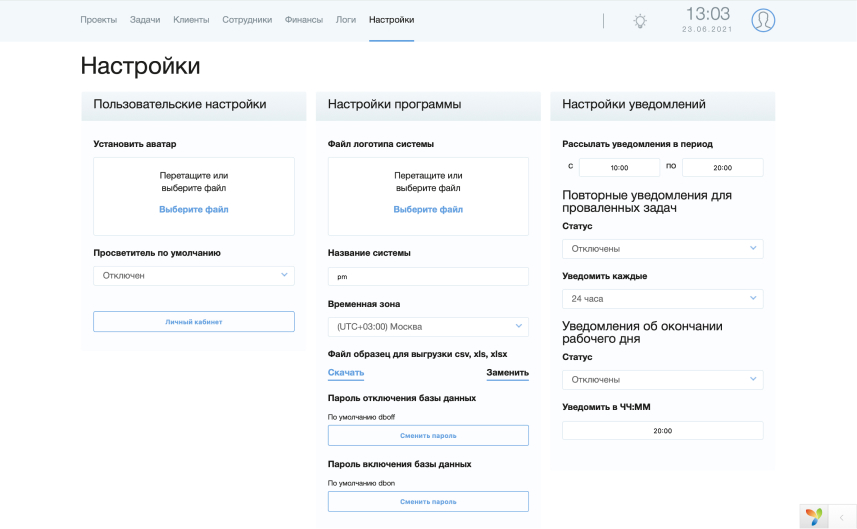Viewport: 857px width, 529px height.
Task: Expand the Просветитель по умолчанию dropdown
Action: pyautogui.click(x=193, y=275)
